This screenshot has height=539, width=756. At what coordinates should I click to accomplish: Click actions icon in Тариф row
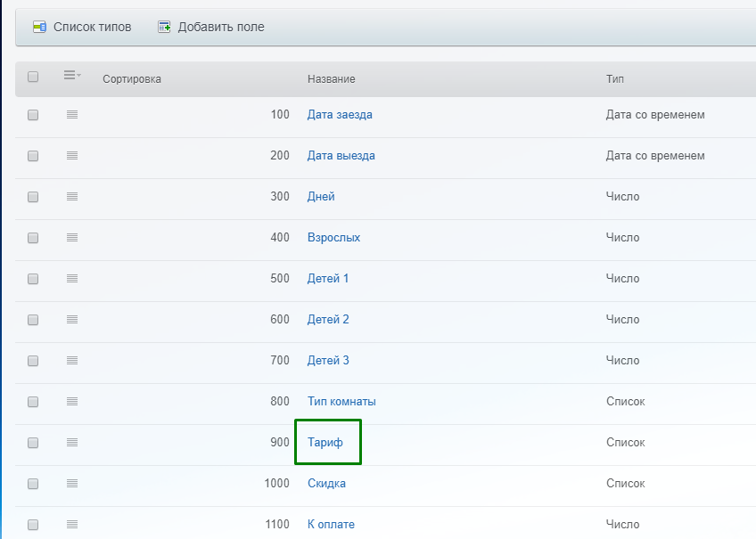click(x=72, y=443)
